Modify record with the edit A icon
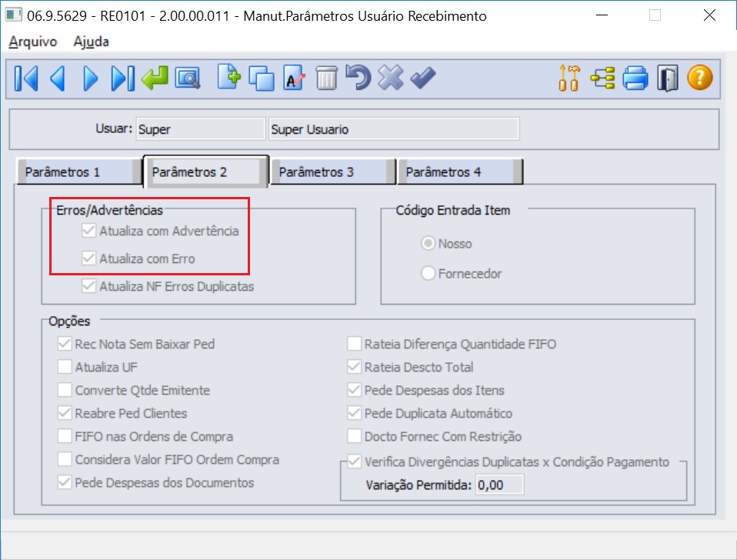737x560 pixels. click(294, 78)
